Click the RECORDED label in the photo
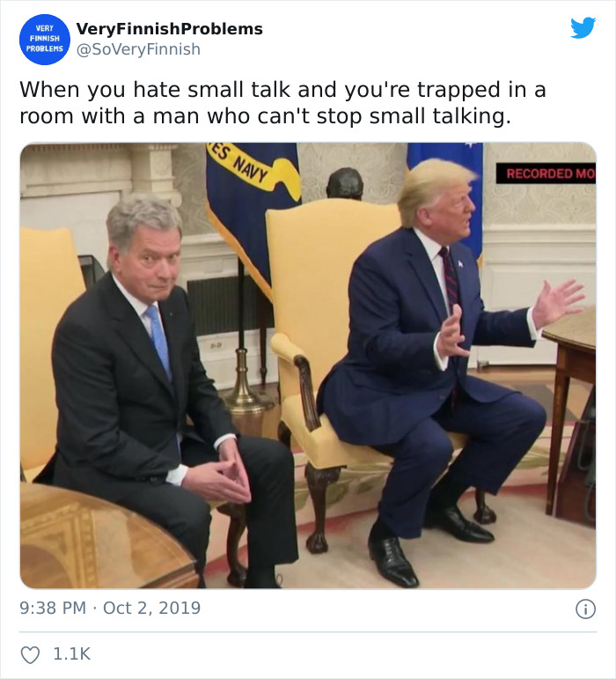This screenshot has width=616, height=679. coord(546,173)
